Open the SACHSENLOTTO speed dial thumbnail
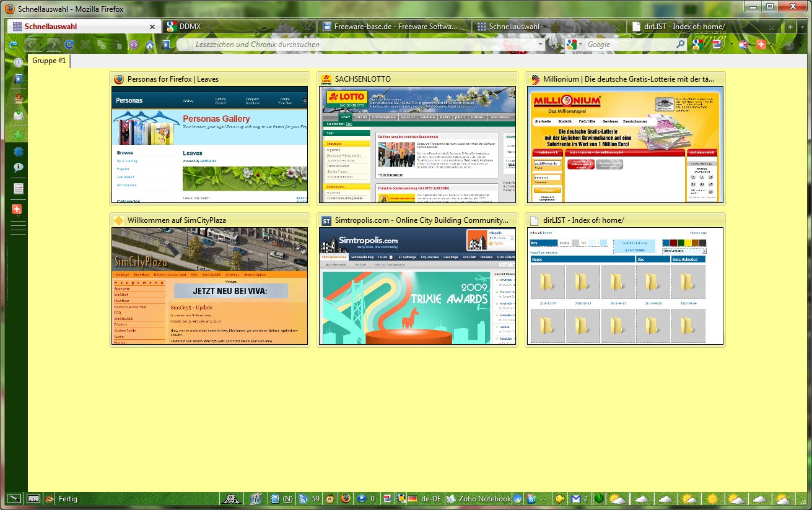 (x=417, y=144)
